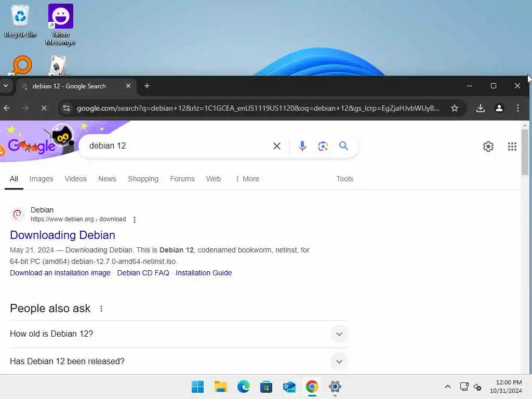Submit search with the magnifier icon
Screen dimensions: 532x399
tap(344, 146)
